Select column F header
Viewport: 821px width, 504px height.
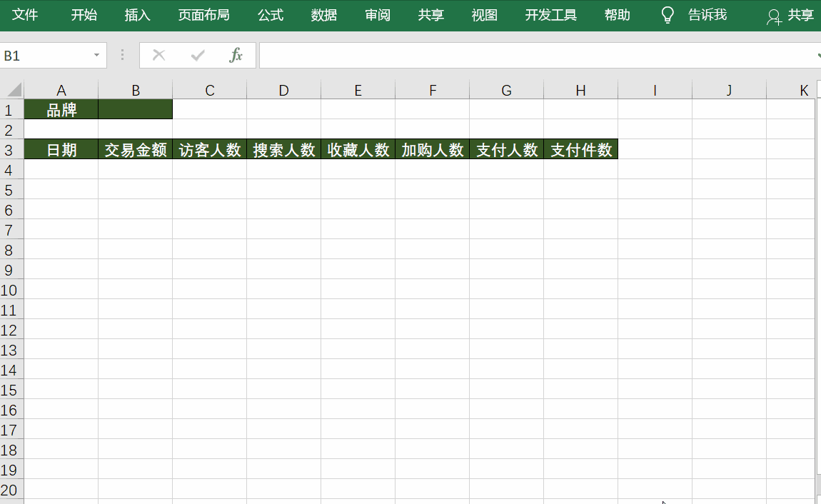coord(433,90)
